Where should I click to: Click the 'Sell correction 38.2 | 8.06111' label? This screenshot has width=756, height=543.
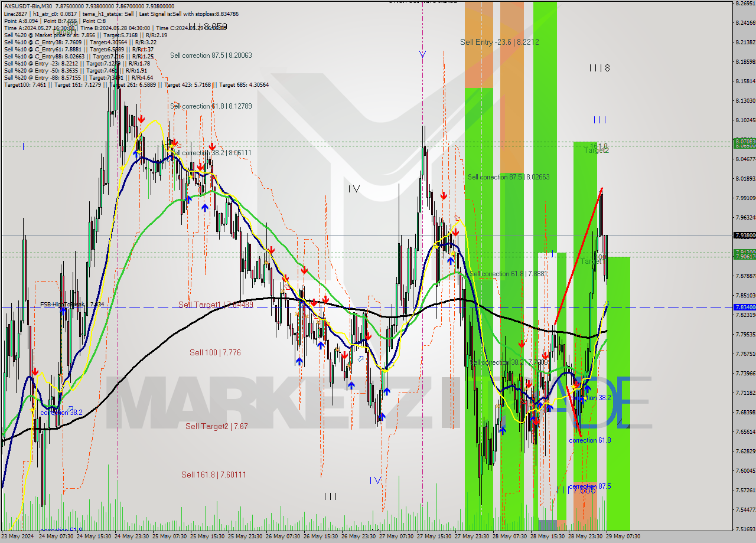point(211,153)
